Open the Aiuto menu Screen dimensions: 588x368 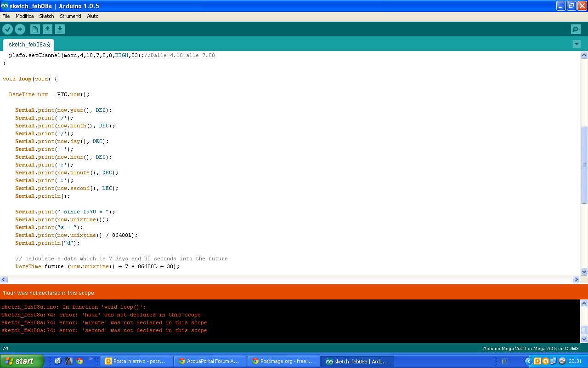93,16
